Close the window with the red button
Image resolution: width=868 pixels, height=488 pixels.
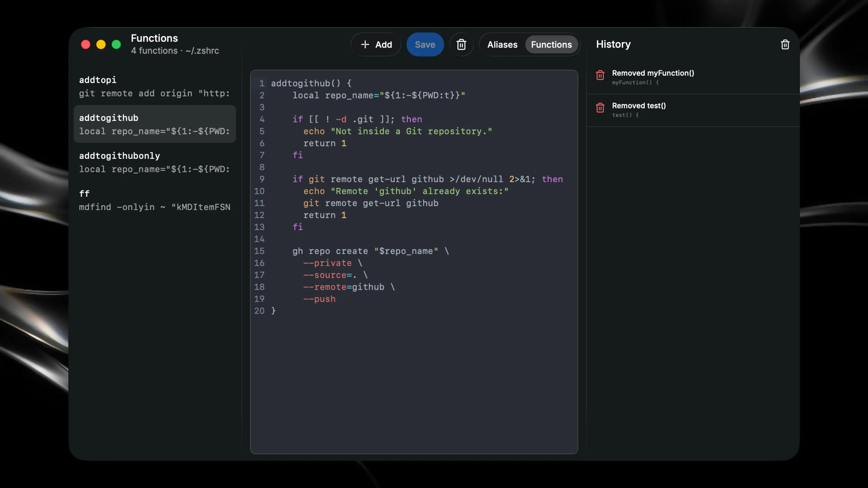pos(86,44)
